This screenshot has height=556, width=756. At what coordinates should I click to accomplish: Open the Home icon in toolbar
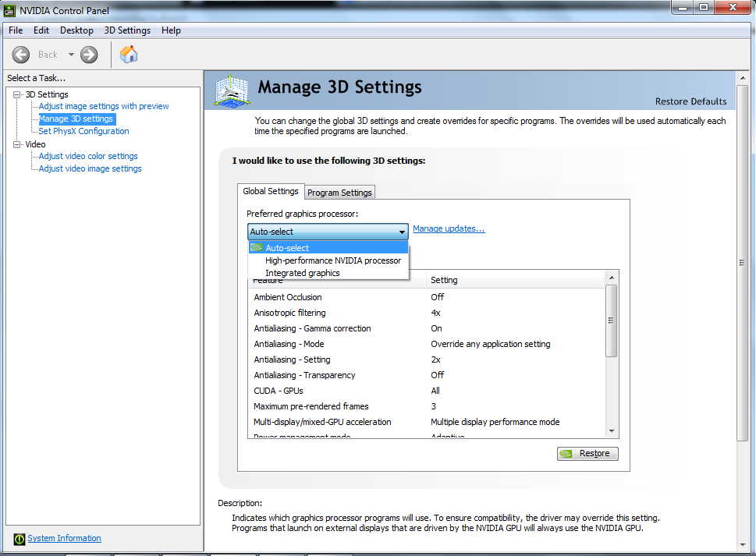coord(129,55)
